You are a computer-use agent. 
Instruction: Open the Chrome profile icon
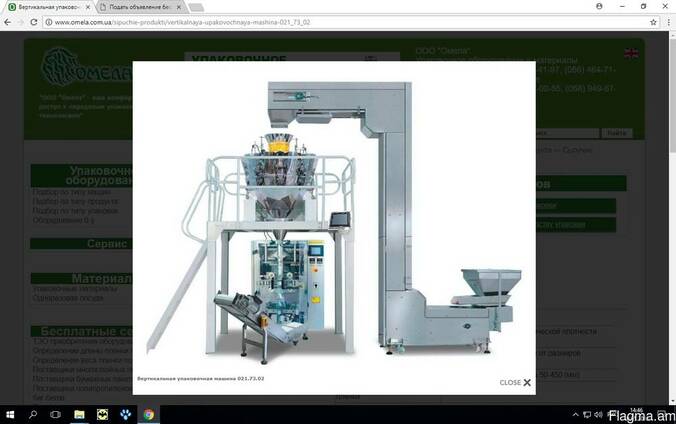(599, 6)
